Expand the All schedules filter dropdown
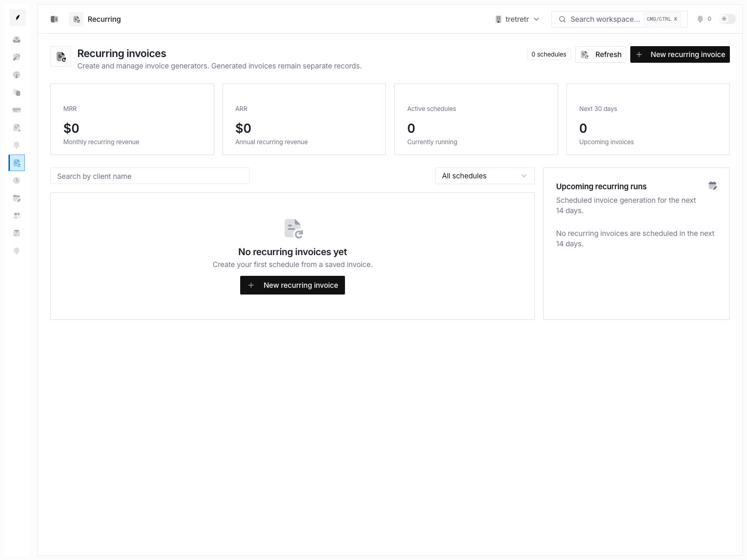The image size is (747, 560). click(485, 176)
